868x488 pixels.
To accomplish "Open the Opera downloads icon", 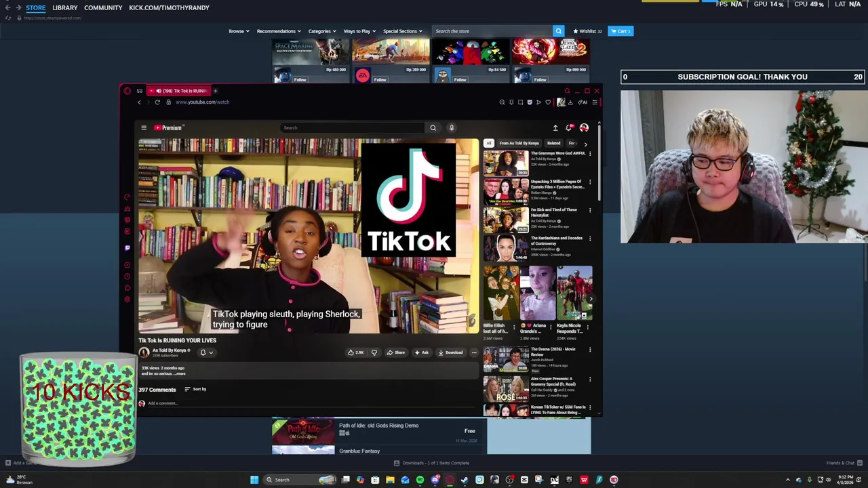I will point(570,102).
